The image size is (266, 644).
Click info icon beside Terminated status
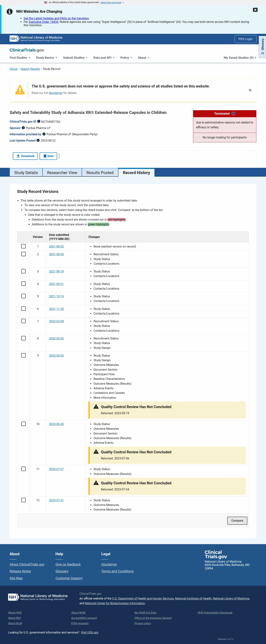233,114
